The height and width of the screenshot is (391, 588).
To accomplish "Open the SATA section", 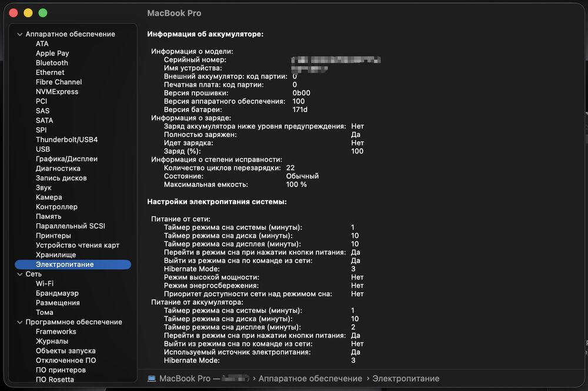I will click(44, 121).
